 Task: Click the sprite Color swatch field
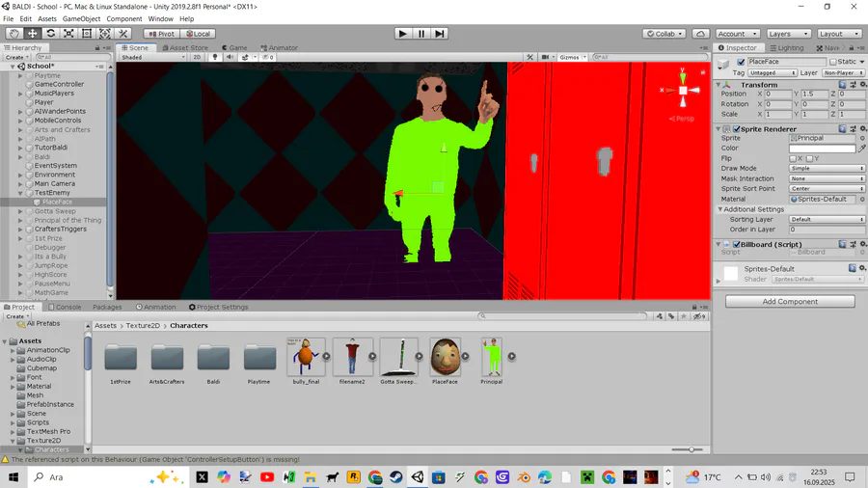(x=822, y=149)
